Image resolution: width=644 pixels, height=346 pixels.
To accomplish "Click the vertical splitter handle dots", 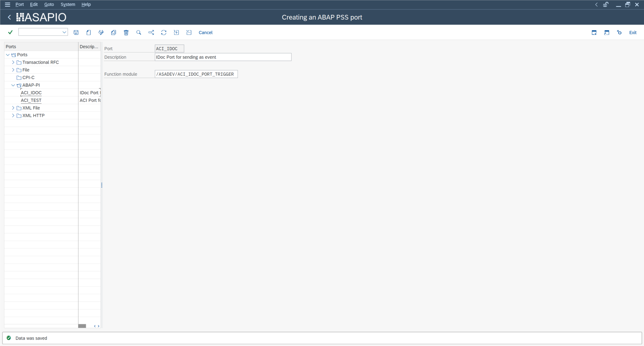I will 102,185.
